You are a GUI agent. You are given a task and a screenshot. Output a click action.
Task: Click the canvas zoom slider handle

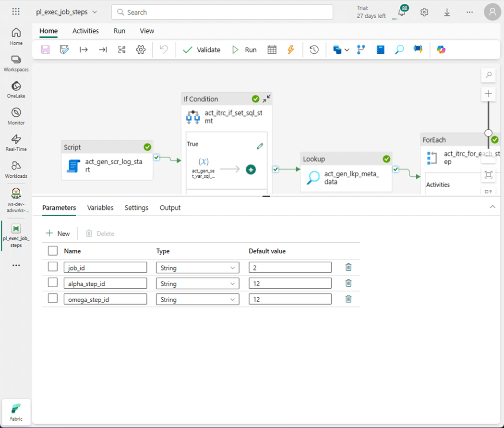pos(488,133)
